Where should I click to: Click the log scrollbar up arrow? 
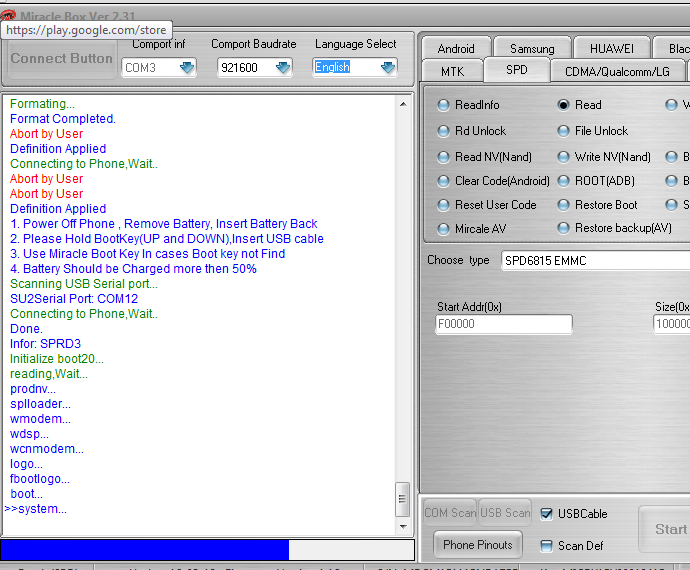tap(403, 104)
